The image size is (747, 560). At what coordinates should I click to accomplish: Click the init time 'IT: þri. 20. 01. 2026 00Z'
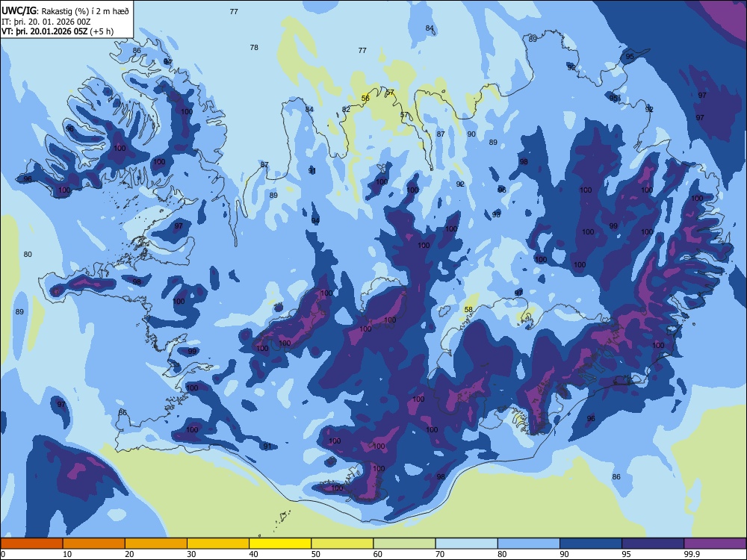(46, 22)
